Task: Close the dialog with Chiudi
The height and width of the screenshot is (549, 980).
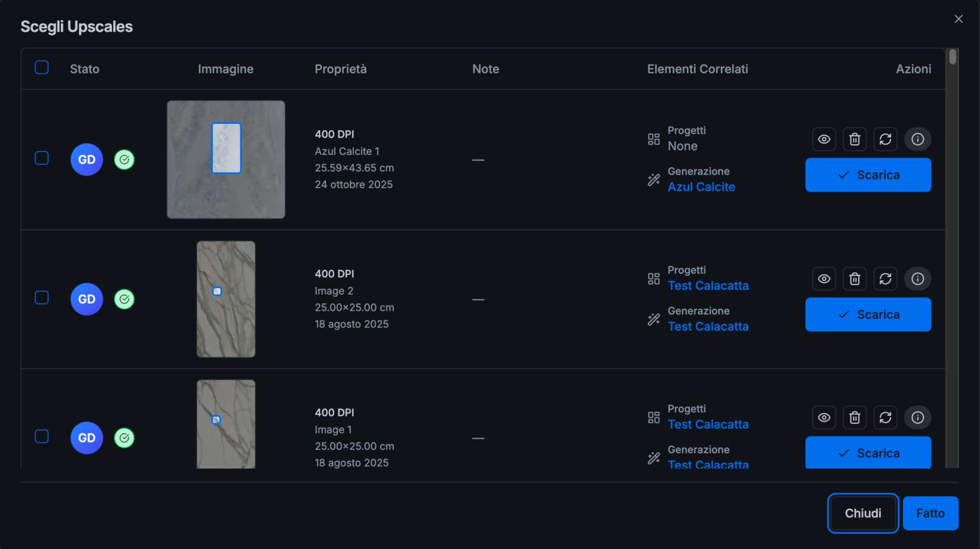Action: point(863,513)
